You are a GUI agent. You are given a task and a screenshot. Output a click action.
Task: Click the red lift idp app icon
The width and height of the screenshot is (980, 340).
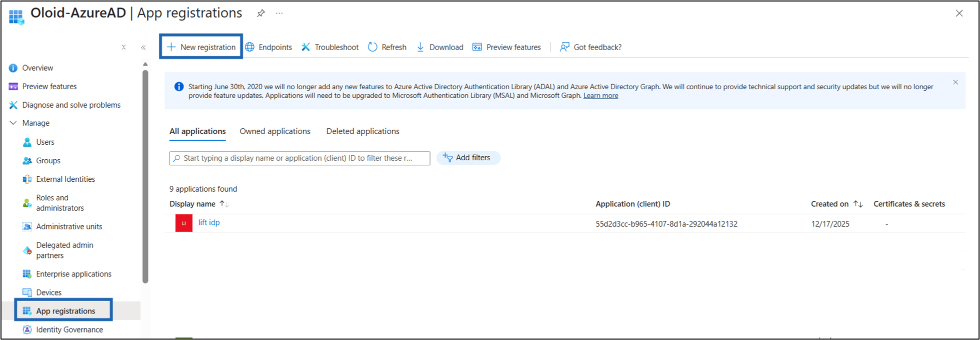[184, 223]
